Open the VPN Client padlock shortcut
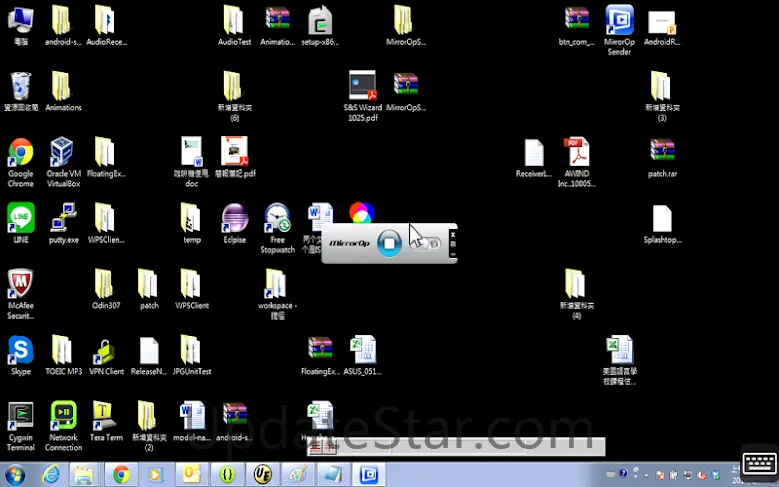The width and height of the screenshot is (779, 487). [106, 355]
